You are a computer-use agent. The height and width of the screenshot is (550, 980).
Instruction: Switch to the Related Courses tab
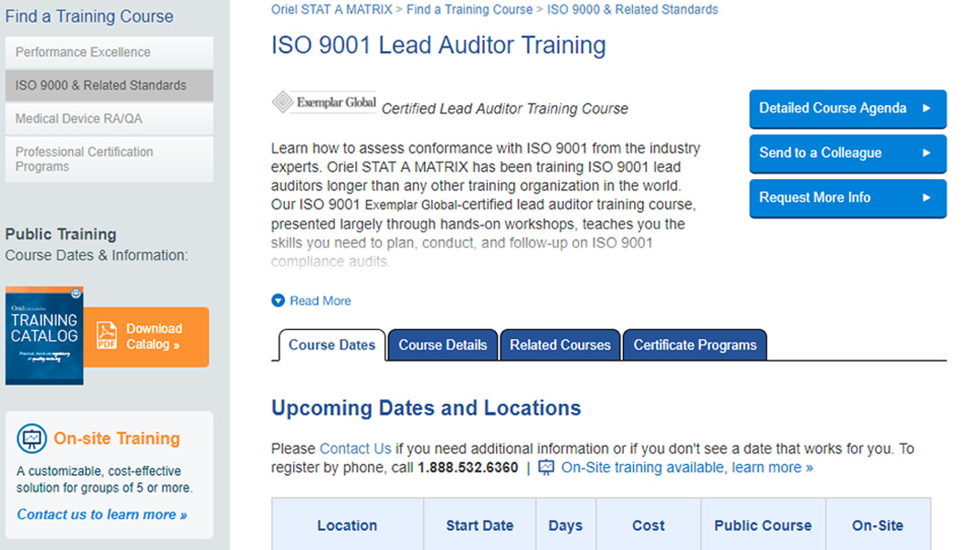[x=560, y=345]
